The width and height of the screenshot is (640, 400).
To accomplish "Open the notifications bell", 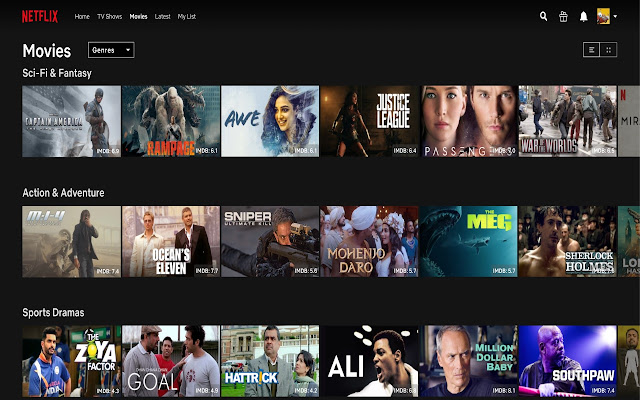I will (584, 16).
